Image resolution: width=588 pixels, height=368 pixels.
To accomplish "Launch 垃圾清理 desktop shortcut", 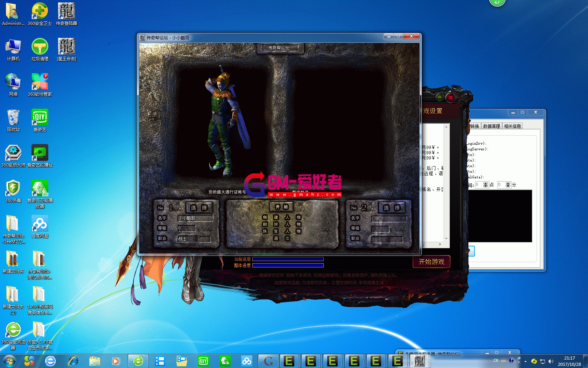I will pyautogui.click(x=40, y=49).
